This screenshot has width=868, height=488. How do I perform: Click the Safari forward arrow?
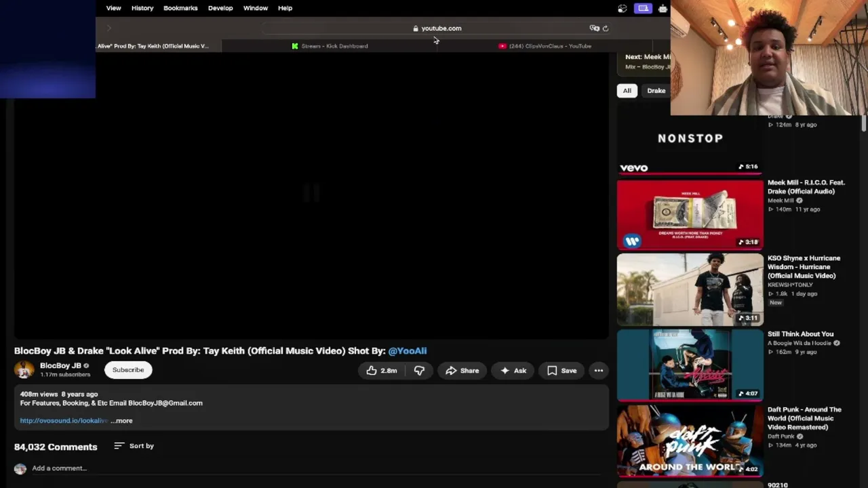pyautogui.click(x=108, y=28)
